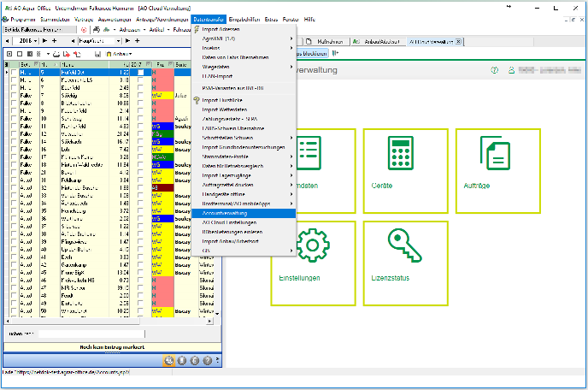Viewport: 588px width, 390px height.
Task: Switch to the Anbau/Abschluss tab
Action: coord(379,42)
